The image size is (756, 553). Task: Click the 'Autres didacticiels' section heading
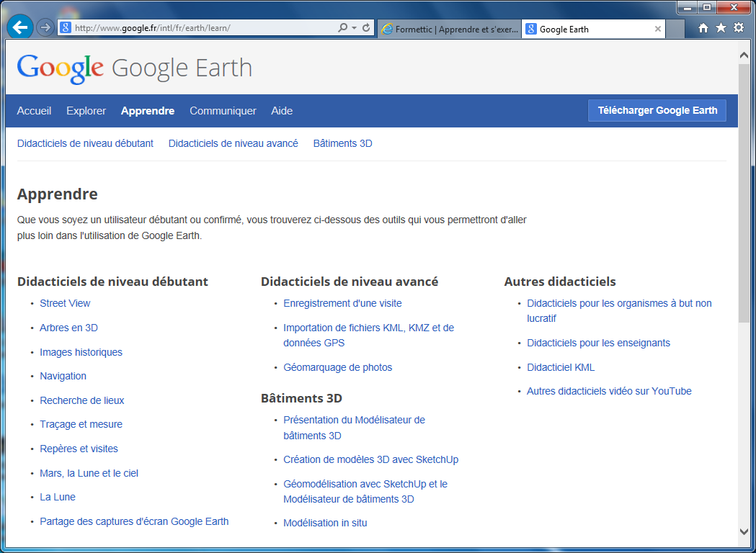(x=560, y=282)
